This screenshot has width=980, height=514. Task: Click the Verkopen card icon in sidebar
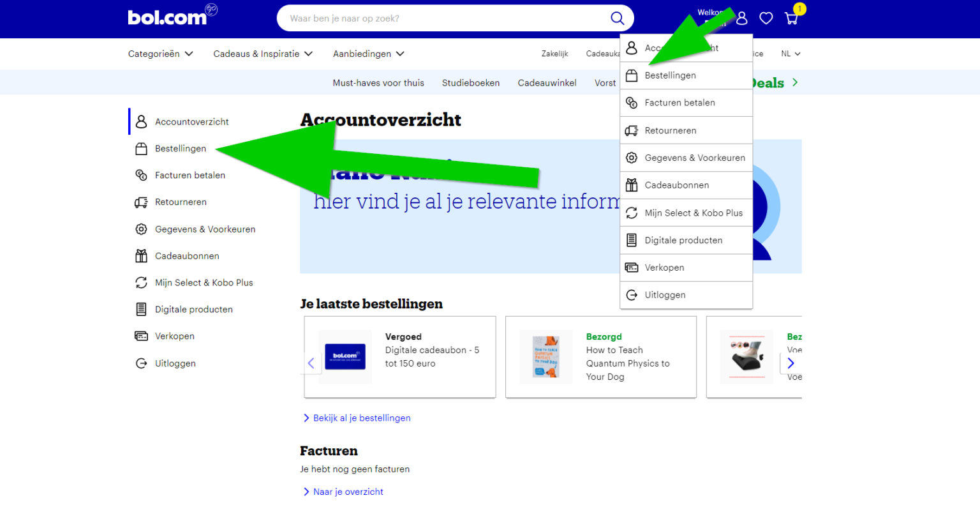tap(141, 336)
